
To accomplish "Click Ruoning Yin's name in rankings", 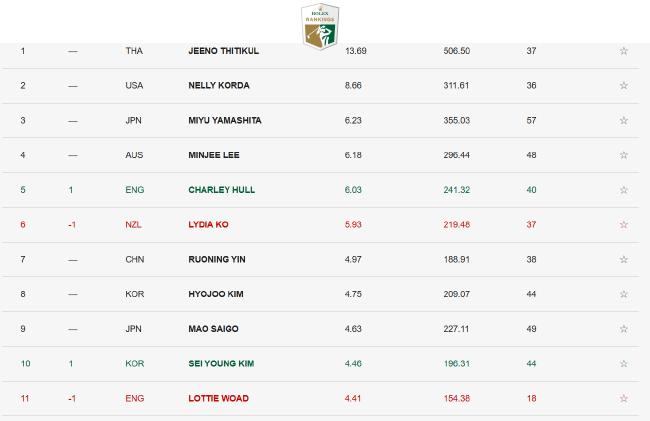I will pyautogui.click(x=216, y=259).
